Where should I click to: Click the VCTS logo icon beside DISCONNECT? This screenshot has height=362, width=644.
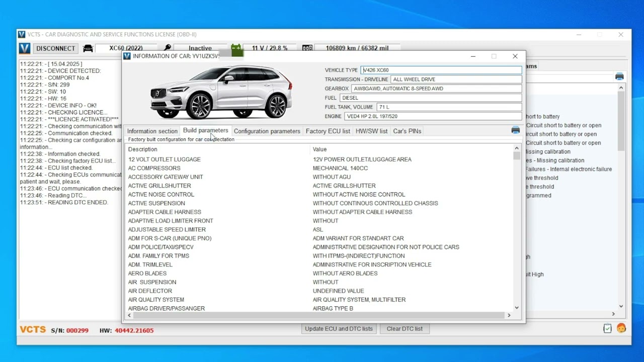[x=24, y=48]
